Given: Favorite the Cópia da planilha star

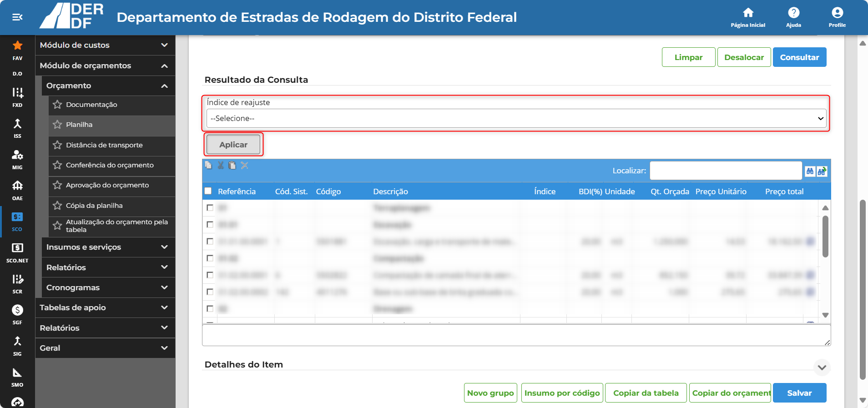Looking at the screenshot, I should [57, 206].
